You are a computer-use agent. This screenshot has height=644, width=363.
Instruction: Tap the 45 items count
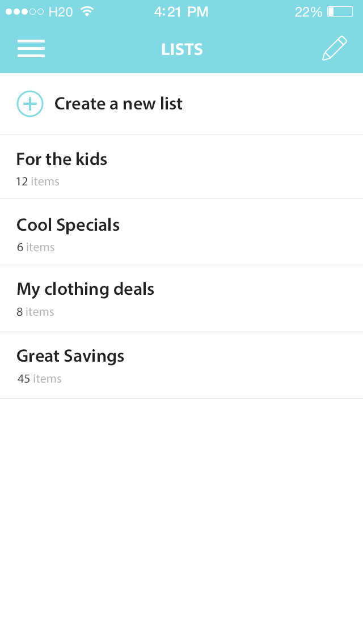[x=39, y=379]
